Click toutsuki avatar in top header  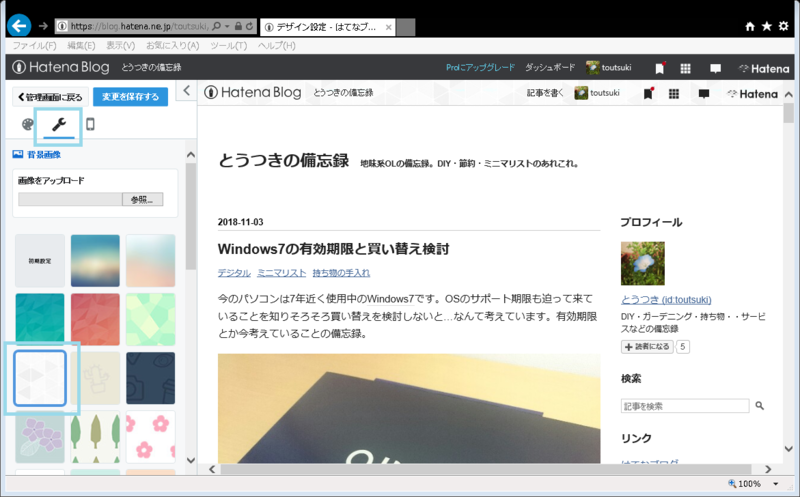592,67
